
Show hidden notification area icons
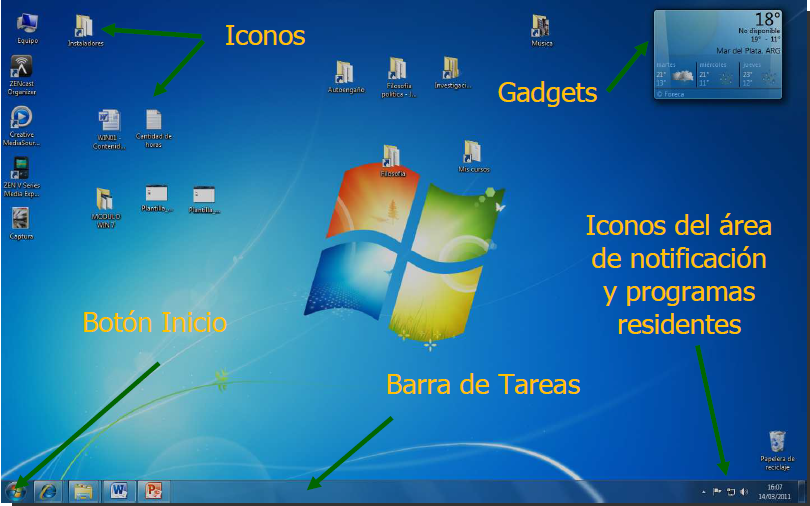click(703, 492)
